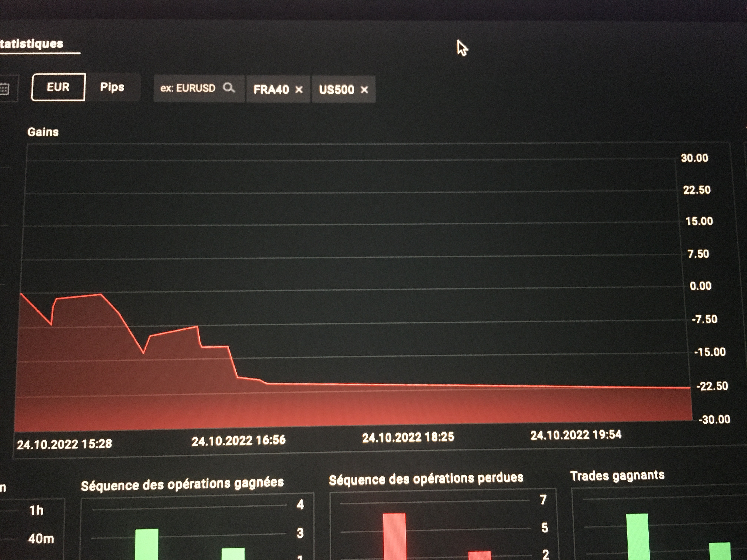Image resolution: width=747 pixels, height=560 pixels.
Task: Click the magnifying glass search icon
Action: [x=229, y=88]
